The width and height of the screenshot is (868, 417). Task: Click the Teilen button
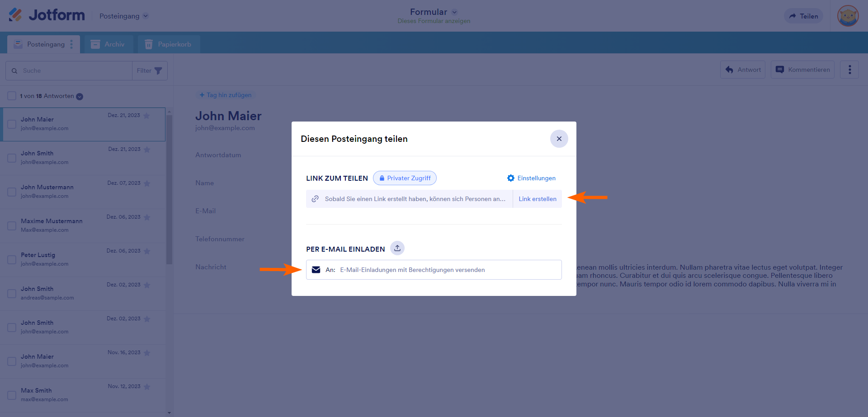803,16
